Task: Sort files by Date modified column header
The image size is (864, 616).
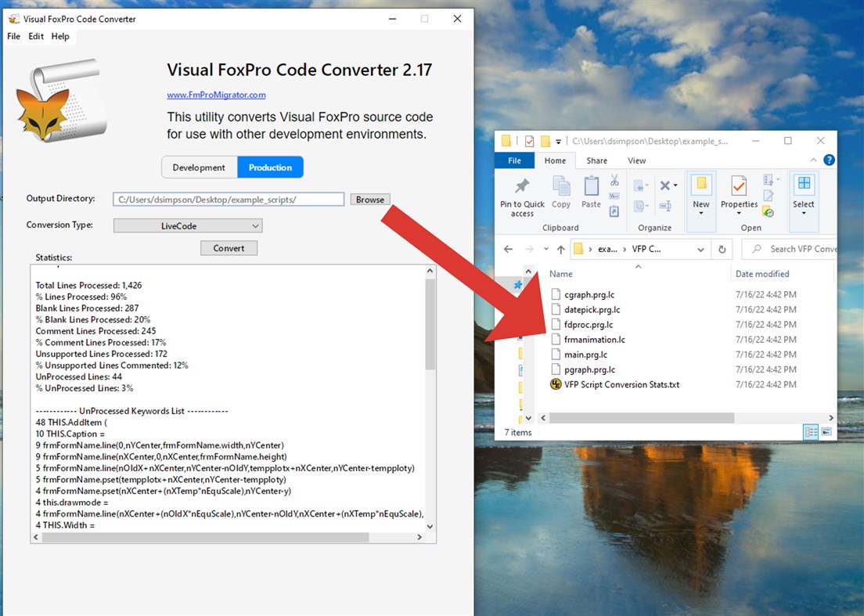Action: point(762,274)
